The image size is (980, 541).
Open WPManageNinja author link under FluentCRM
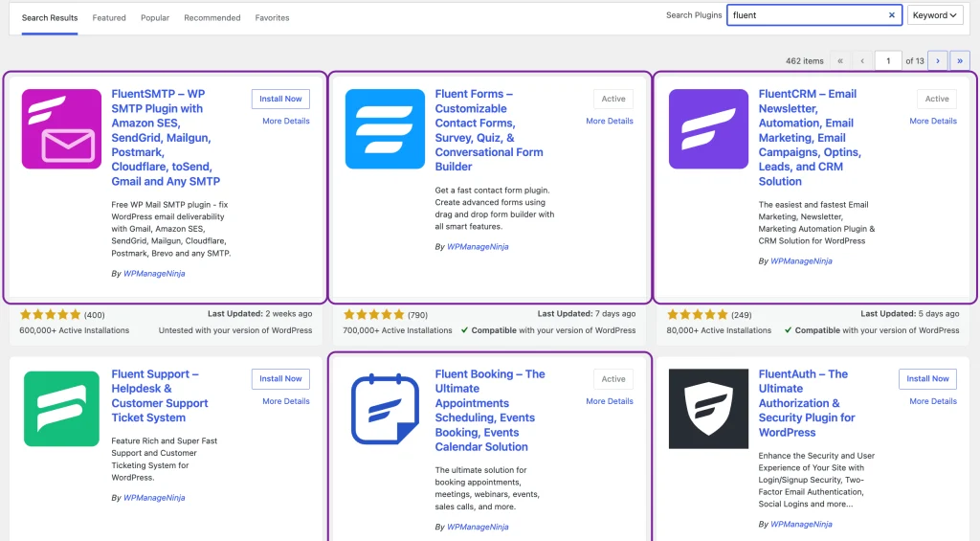(801, 260)
